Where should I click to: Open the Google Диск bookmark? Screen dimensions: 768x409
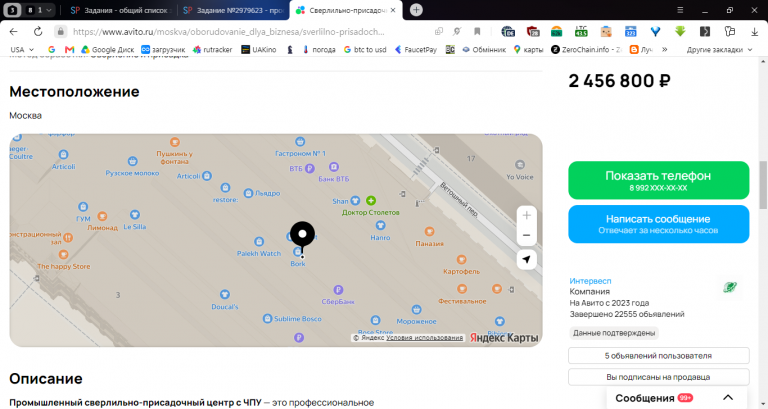[x=107, y=49]
